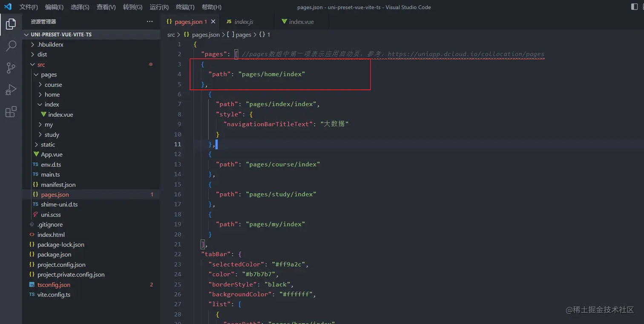The width and height of the screenshot is (644, 324).
Task: Click the TS icon beside env.d.ts
Action: point(36,164)
